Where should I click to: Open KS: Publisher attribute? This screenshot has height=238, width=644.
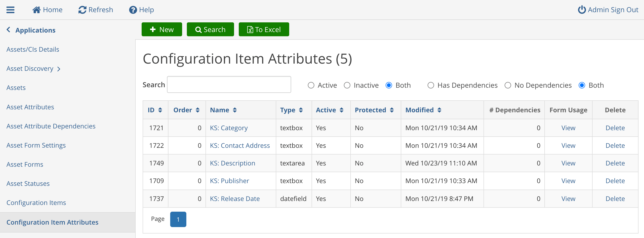[229, 181]
